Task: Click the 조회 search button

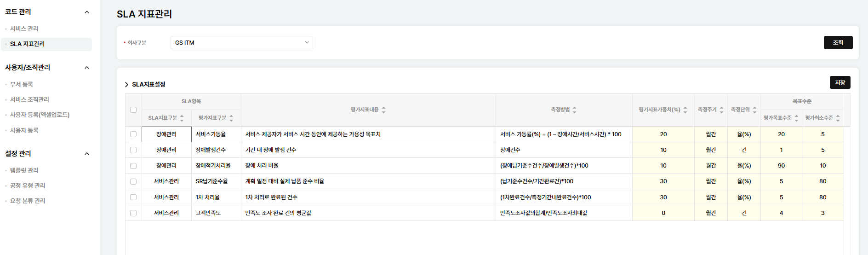Action: 838,43
